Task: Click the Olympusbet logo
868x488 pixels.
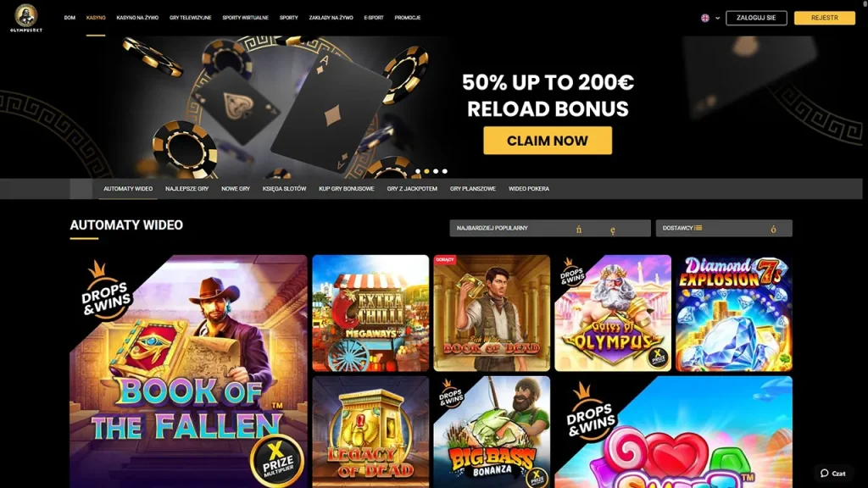Action: click(26, 18)
